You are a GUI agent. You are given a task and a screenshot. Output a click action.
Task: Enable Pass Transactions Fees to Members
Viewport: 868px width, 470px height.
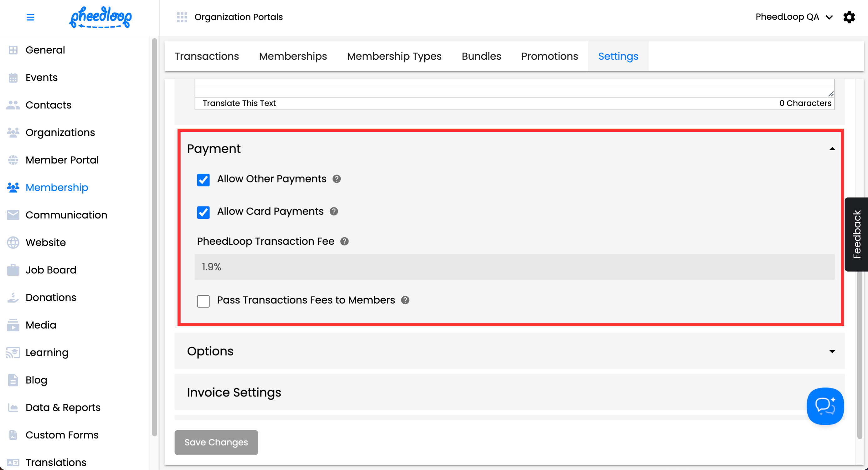(203, 301)
